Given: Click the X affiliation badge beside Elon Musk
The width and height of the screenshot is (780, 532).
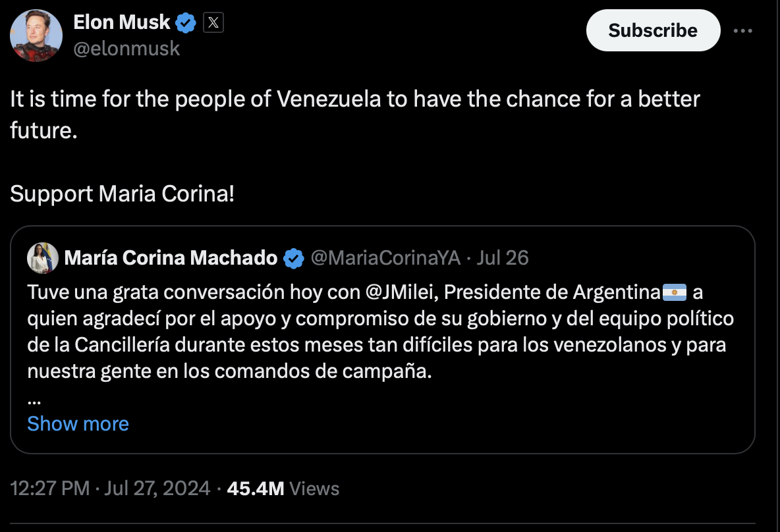Looking at the screenshot, I should click(x=213, y=24).
